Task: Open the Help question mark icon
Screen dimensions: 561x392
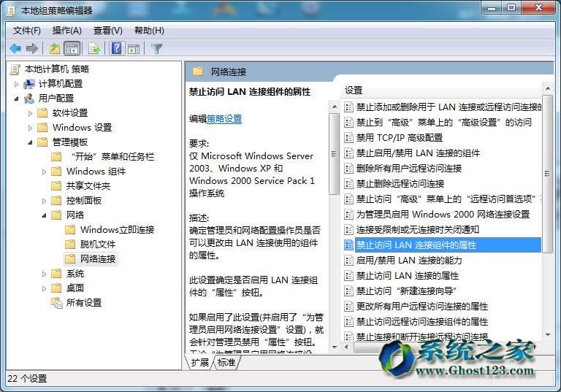Action: pyautogui.click(x=117, y=48)
